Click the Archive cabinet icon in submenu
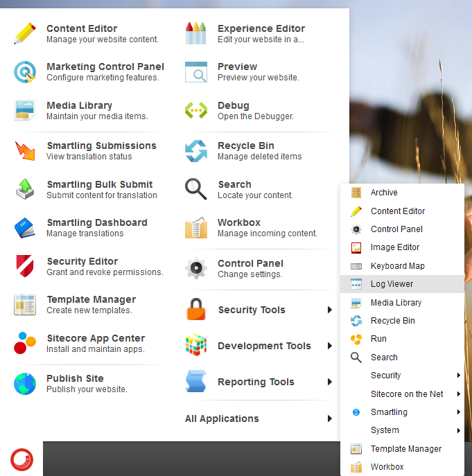The width and height of the screenshot is (472, 476). (x=356, y=193)
